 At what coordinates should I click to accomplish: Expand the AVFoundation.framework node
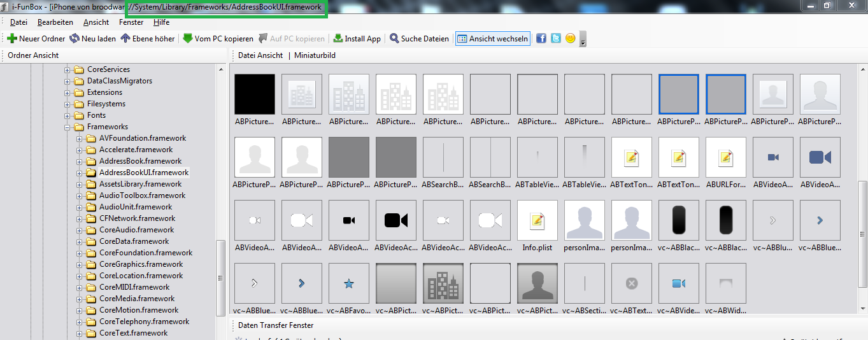tap(80, 138)
